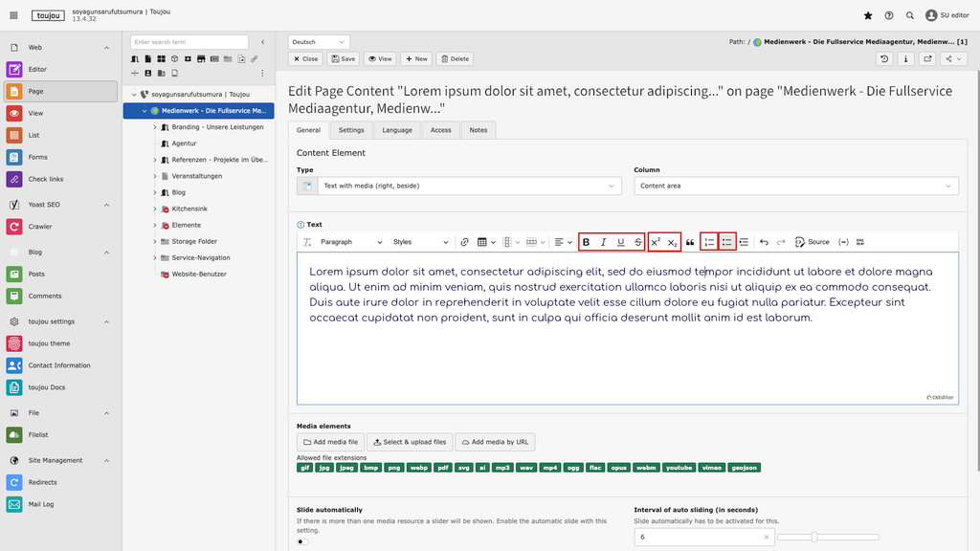Open the Redirects module
The height and width of the screenshot is (551, 980).
[x=60, y=482]
